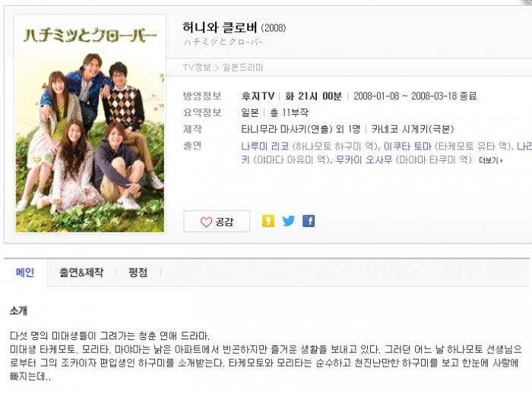The image size is (532, 394).
Task: Click the 소개 section heading
Action: 18,310
